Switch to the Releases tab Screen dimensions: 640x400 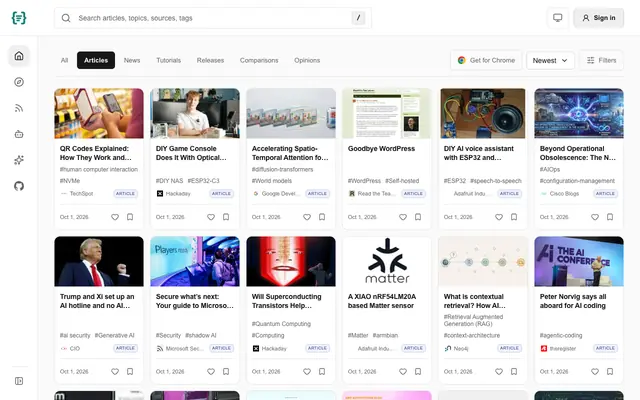pyautogui.click(x=210, y=60)
